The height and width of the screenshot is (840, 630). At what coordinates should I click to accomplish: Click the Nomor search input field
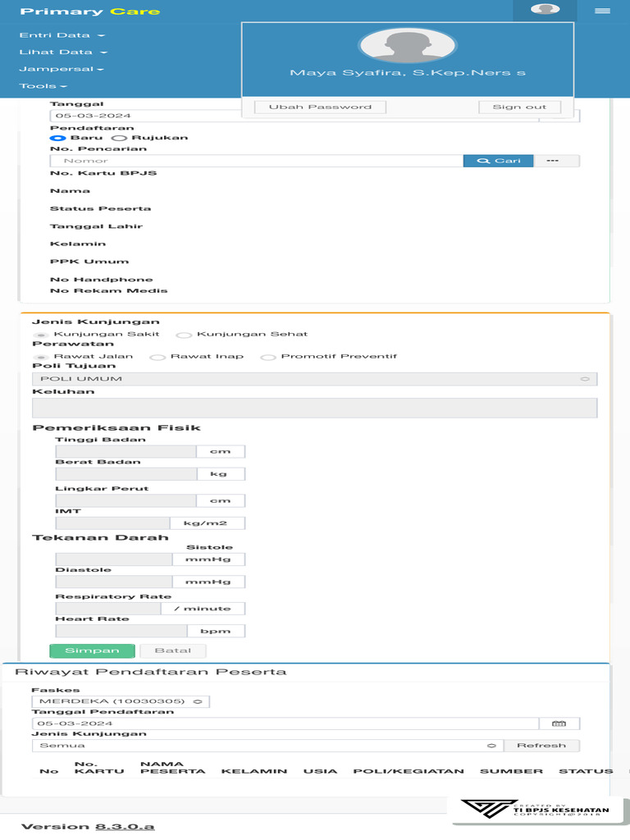tap(256, 161)
